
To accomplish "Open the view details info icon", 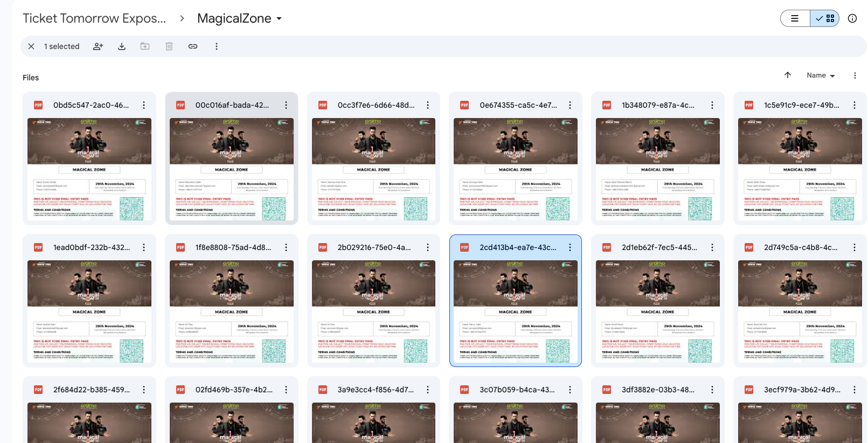I will coord(852,18).
